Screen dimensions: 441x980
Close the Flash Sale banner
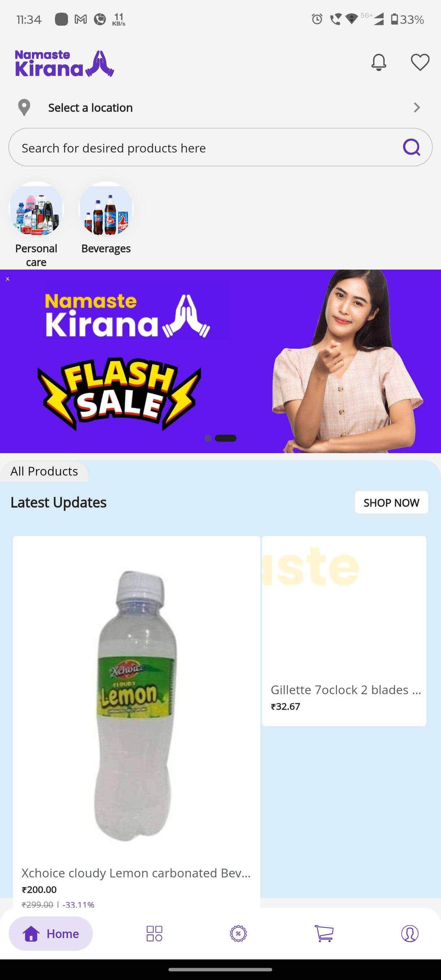pos(7,279)
